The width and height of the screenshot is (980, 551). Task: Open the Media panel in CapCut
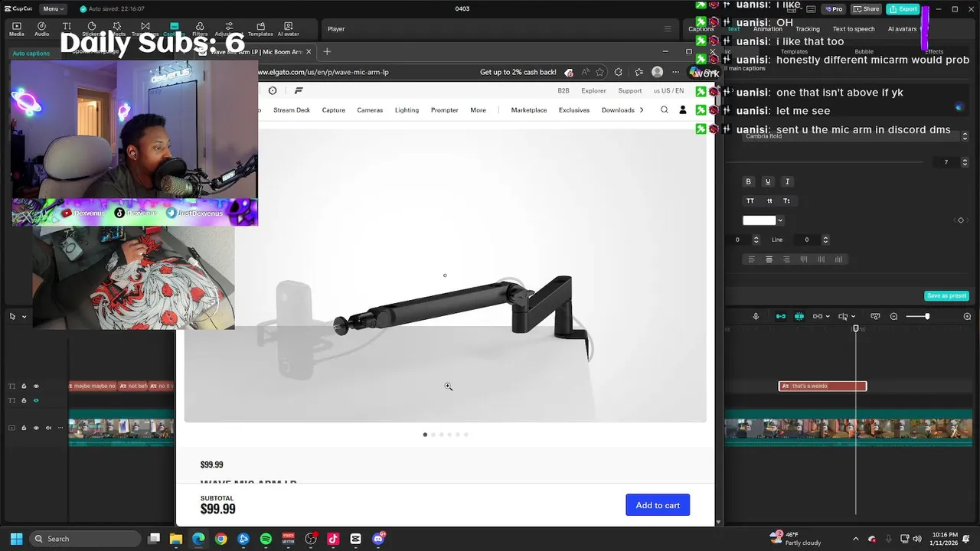point(16,29)
